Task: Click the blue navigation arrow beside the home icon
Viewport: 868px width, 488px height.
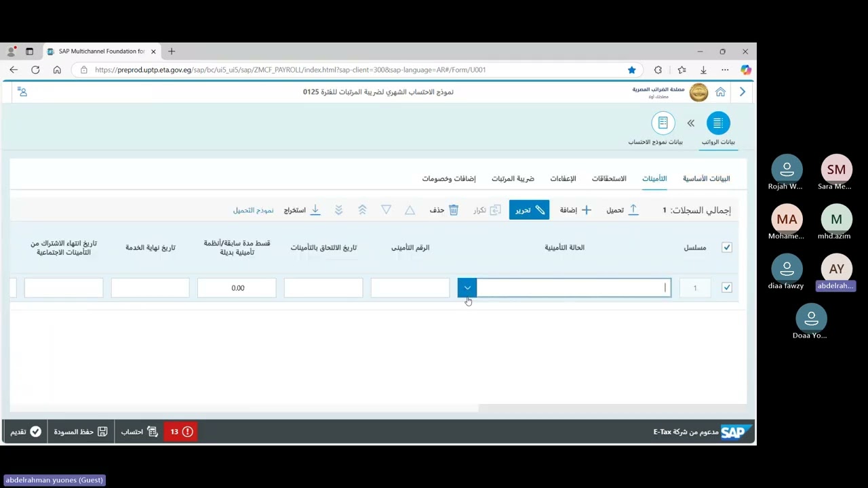Action: (743, 92)
